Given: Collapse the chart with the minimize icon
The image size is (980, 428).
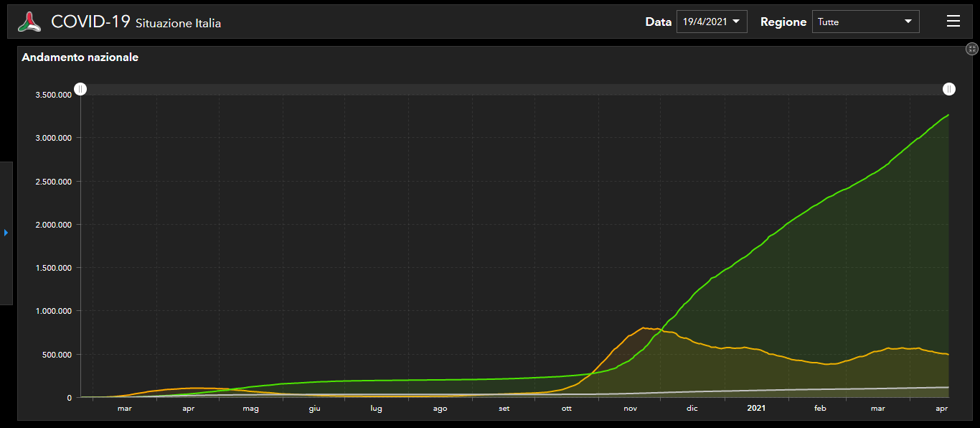Looking at the screenshot, I should pyautogui.click(x=971, y=49).
